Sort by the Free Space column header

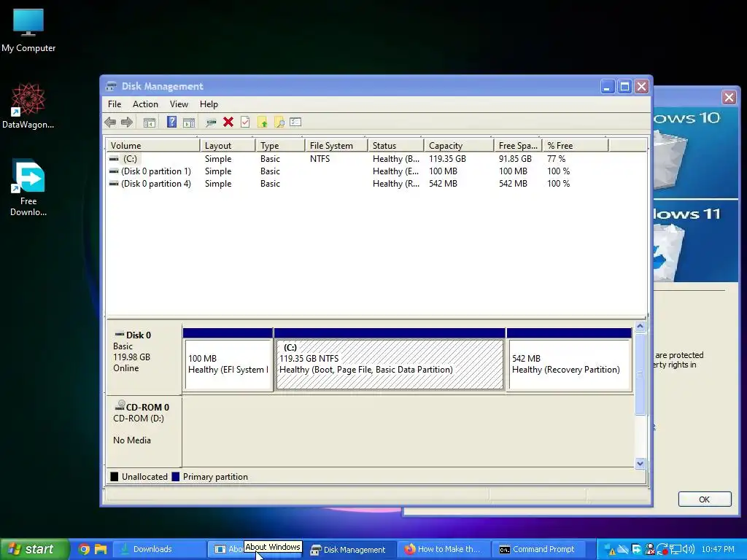point(518,145)
